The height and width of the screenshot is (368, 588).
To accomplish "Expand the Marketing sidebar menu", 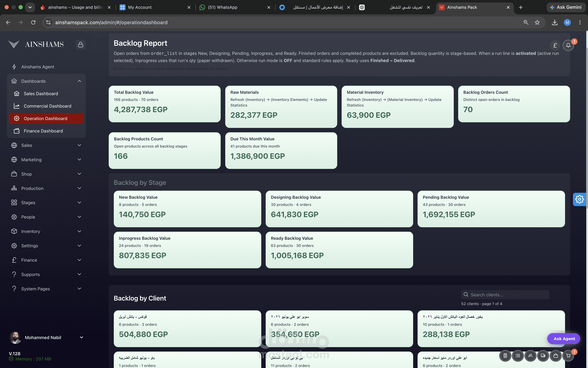I will [x=46, y=160].
